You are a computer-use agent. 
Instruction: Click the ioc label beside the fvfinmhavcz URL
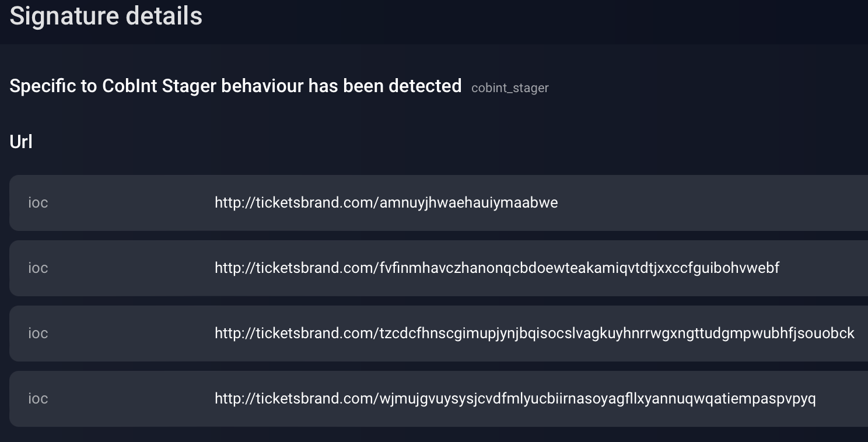tap(38, 268)
